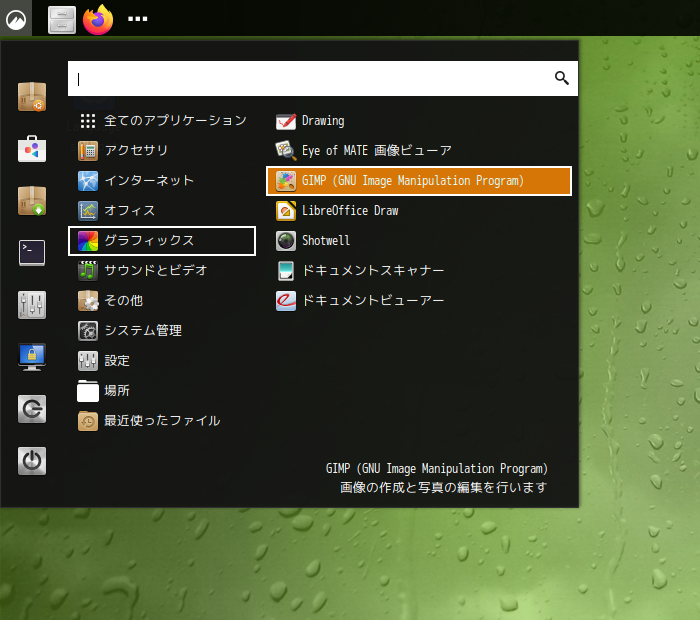Click the Drawing app icon
The height and width of the screenshot is (620, 700).
[x=286, y=121]
